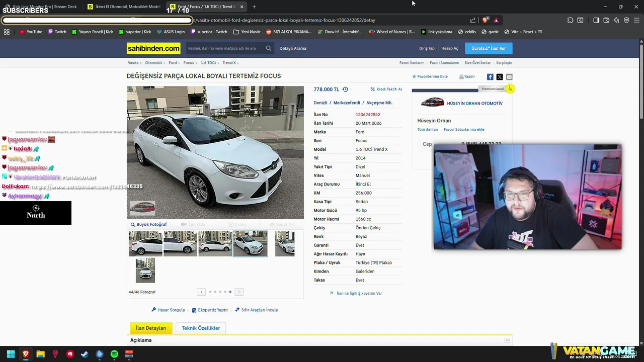Viewport: 644px width, 362px height.
Task: Open new browser tab with plus
Action: 254,7
